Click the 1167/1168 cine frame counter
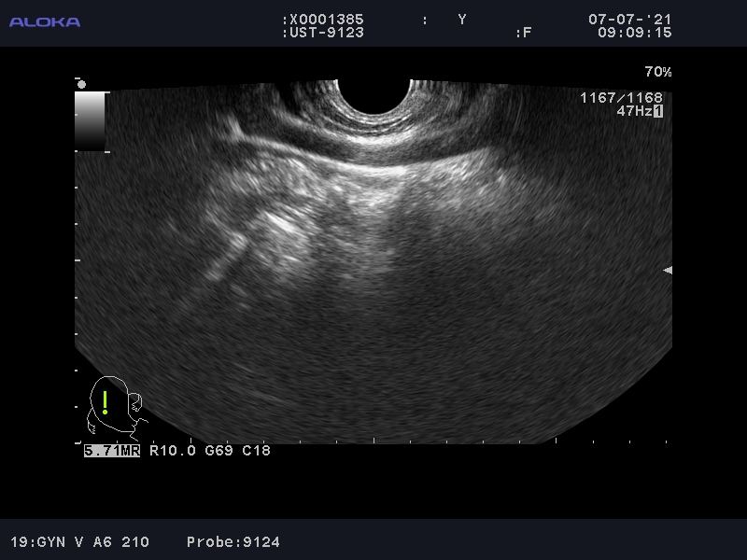The width and height of the screenshot is (747, 560). 621,98
